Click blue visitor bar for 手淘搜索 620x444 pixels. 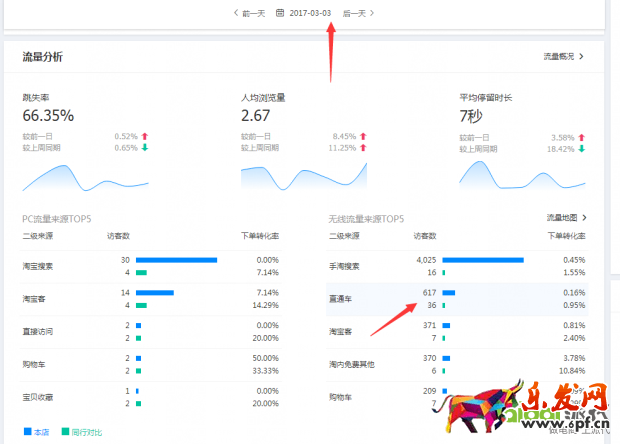(x=483, y=260)
